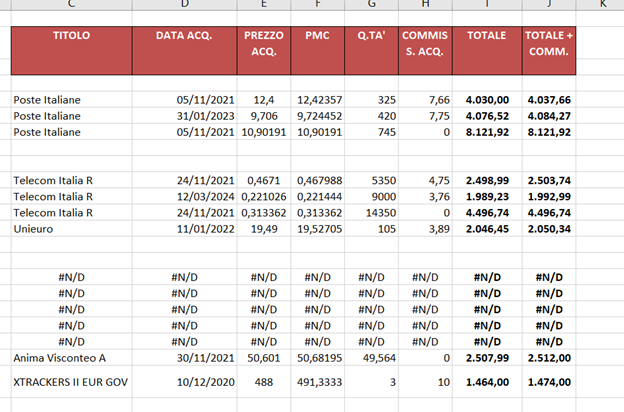Select commission cell 3,89
This screenshot has width=624, height=412.
pos(425,229)
